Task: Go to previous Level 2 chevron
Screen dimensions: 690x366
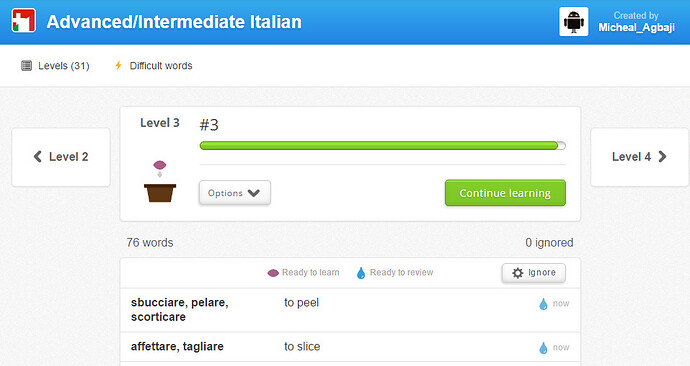Action: click(38, 157)
